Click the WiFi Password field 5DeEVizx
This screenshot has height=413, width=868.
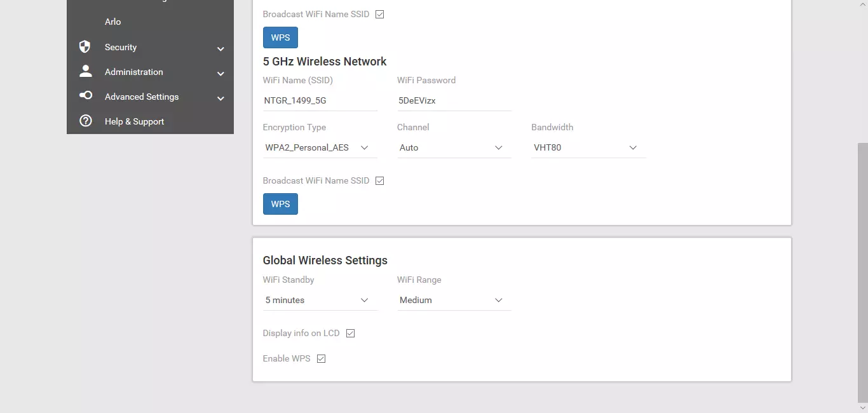pos(454,100)
